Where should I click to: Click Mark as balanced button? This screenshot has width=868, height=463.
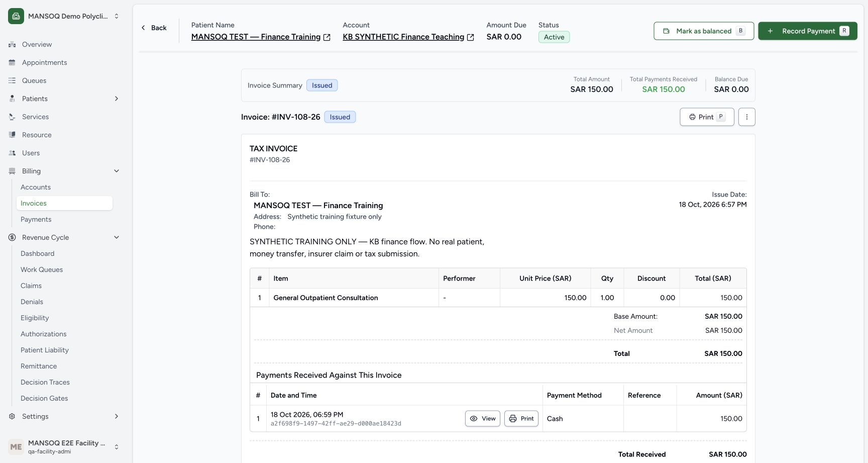point(704,31)
